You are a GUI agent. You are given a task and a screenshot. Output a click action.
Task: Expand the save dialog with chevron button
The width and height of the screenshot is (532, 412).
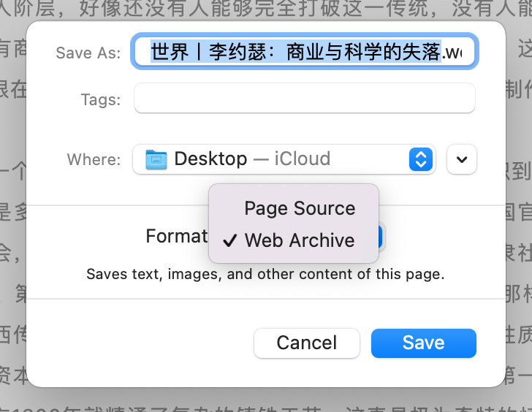(462, 159)
